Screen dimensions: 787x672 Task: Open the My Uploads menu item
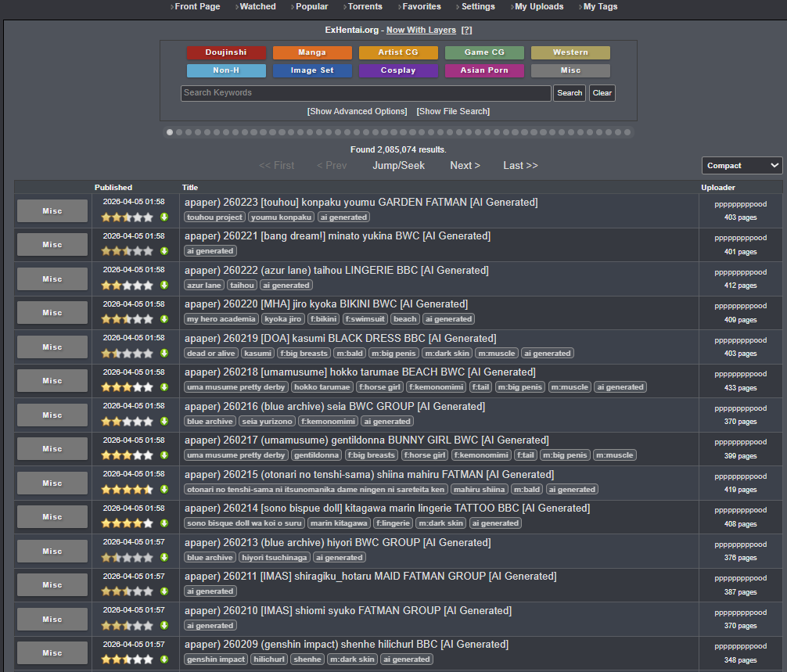pos(539,6)
